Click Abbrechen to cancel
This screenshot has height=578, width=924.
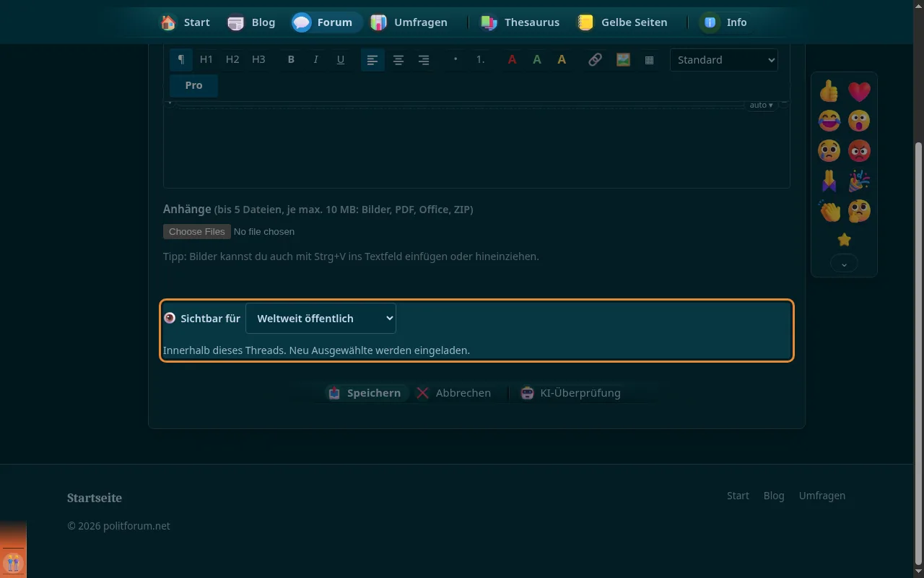(x=453, y=393)
